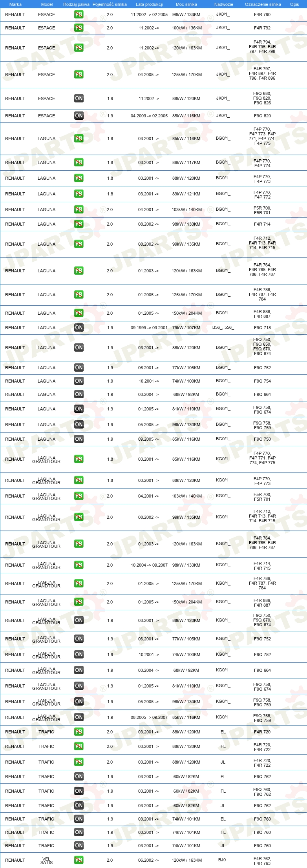Click the PB icon in Trafic EL 88kW/120KM row
This screenshot has width=307, height=868.
(79, 732)
